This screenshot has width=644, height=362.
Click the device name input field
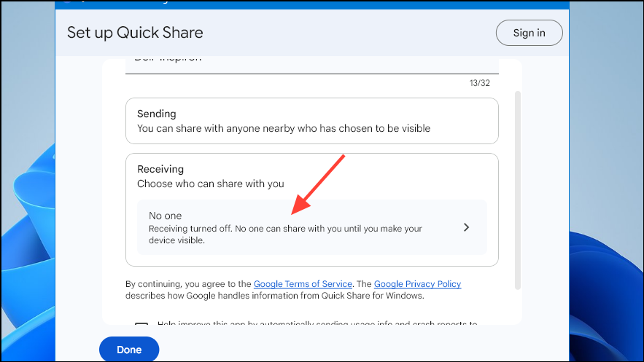tap(312, 66)
